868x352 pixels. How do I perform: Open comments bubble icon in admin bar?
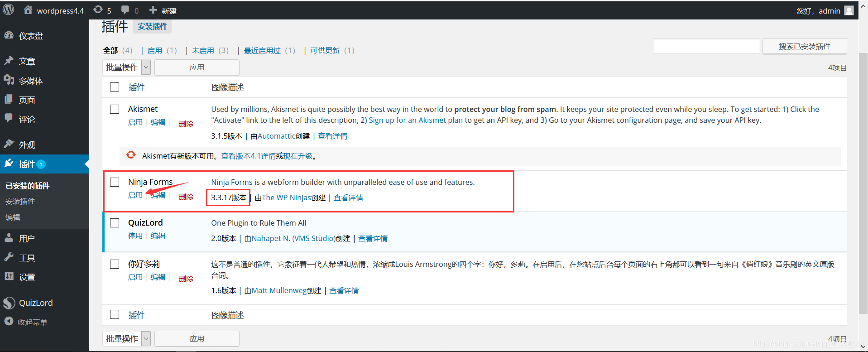coord(125,10)
